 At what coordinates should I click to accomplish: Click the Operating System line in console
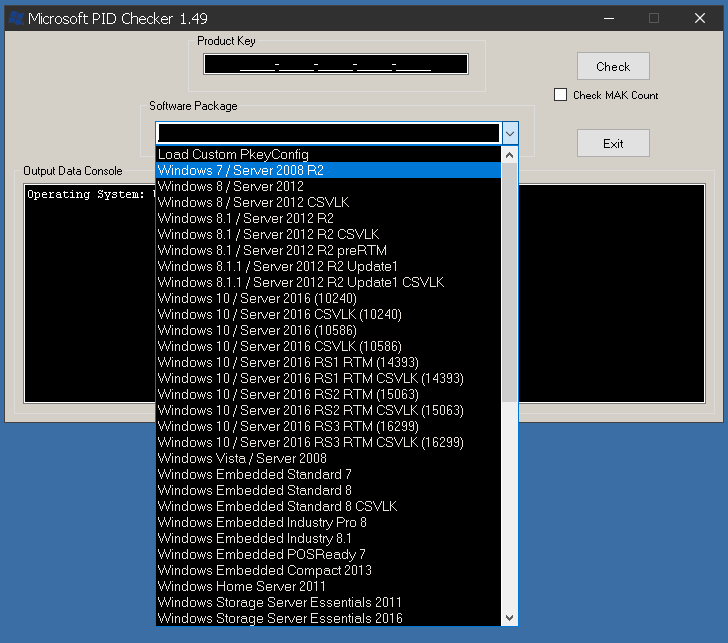pos(91,195)
